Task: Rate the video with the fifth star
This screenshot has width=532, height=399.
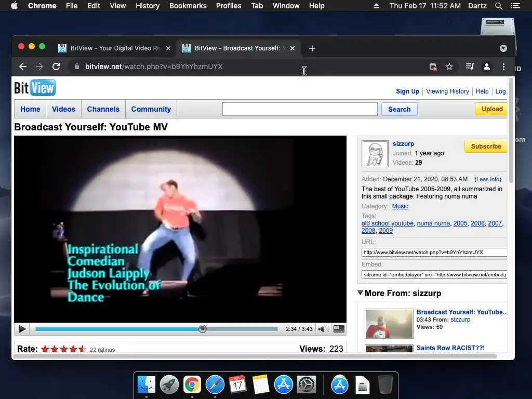Action: 82,349
